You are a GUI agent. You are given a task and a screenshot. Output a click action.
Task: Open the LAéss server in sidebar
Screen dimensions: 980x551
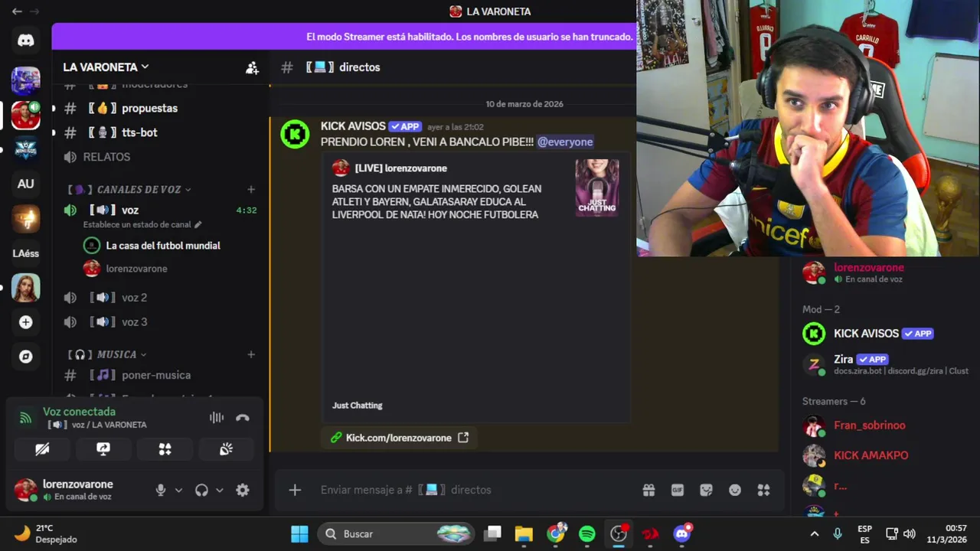click(26, 253)
